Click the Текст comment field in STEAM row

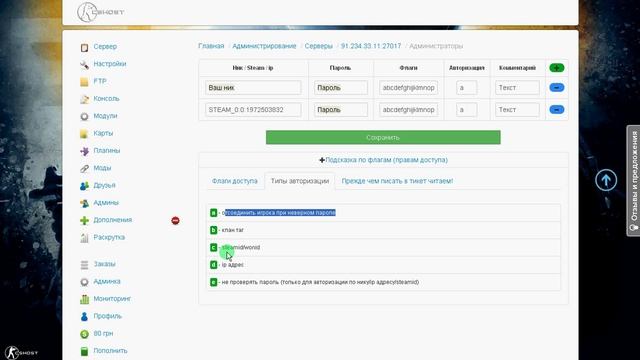(x=517, y=110)
